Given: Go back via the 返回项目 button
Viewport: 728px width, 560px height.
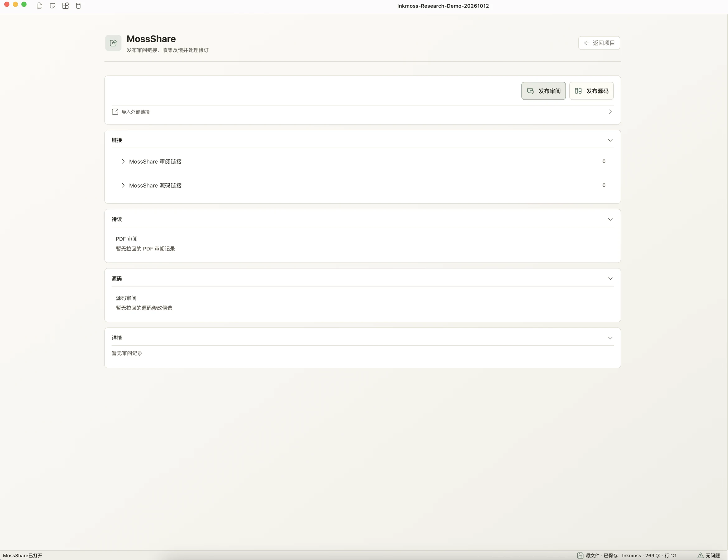Looking at the screenshot, I should [599, 43].
